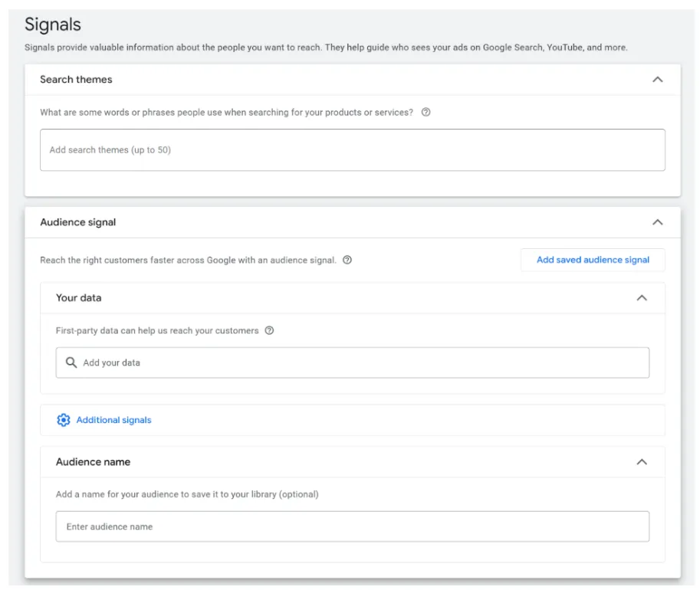
Task: Focus the Add search themes input box
Action: (353, 150)
